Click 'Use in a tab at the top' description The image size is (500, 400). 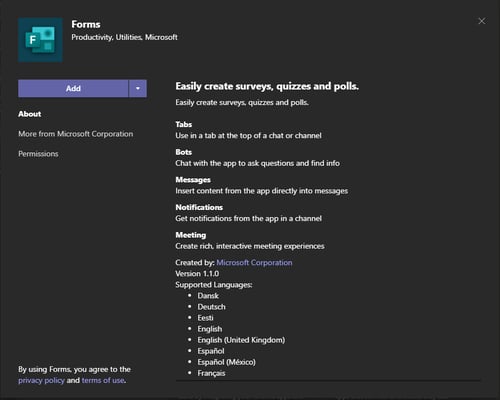tap(248, 136)
